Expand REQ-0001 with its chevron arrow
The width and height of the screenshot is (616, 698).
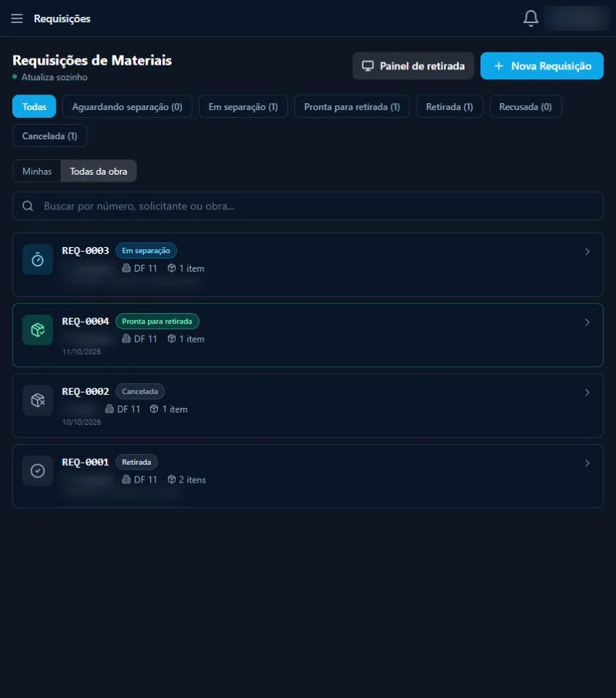point(587,463)
